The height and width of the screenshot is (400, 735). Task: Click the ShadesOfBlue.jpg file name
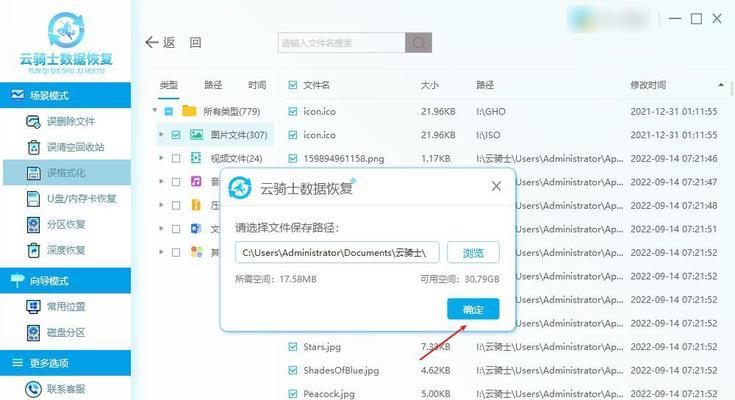pyautogui.click(x=341, y=370)
